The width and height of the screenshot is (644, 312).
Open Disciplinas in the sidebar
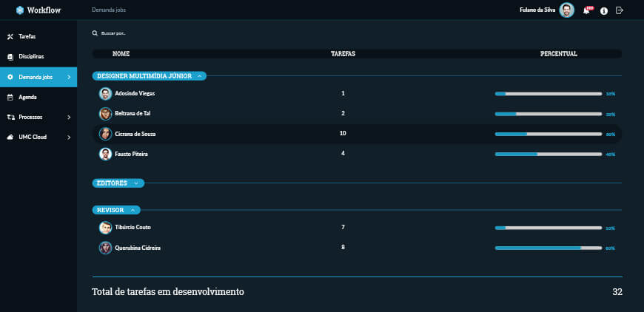pyautogui.click(x=31, y=56)
